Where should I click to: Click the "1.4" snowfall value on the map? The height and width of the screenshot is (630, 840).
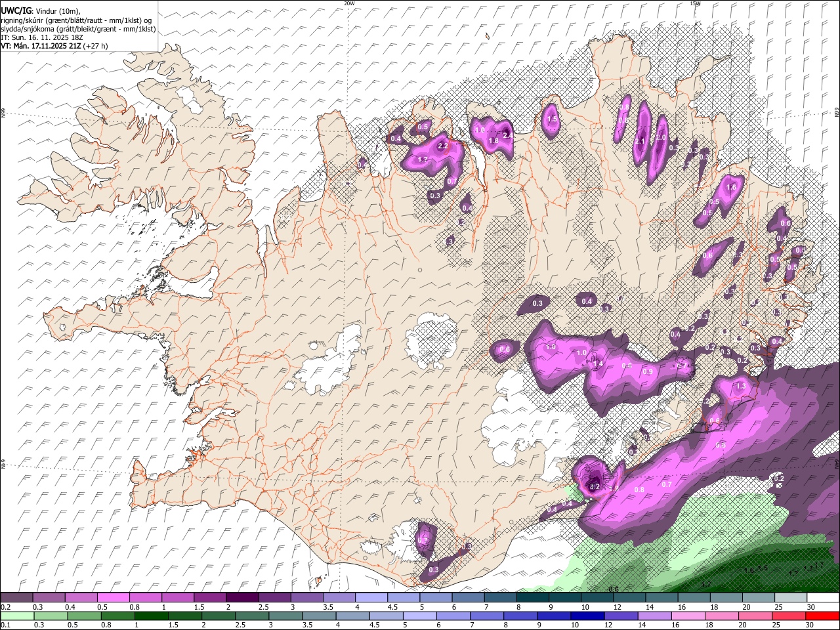pyautogui.click(x=597, y=363)
